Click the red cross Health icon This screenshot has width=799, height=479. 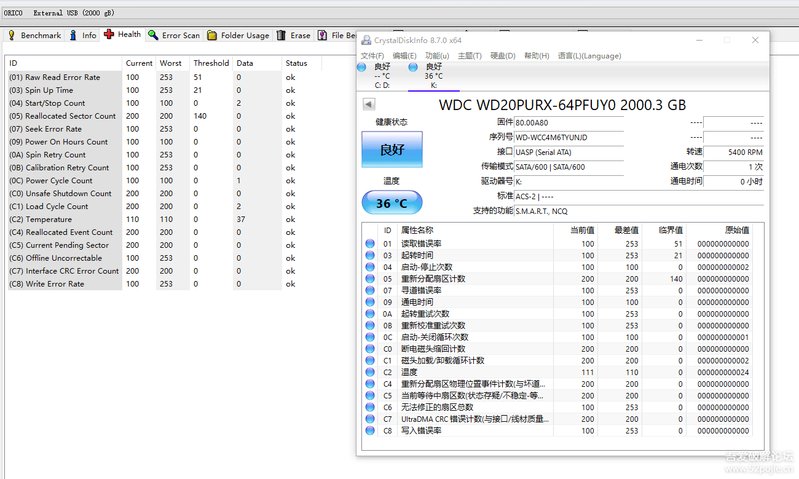[109, 34]
